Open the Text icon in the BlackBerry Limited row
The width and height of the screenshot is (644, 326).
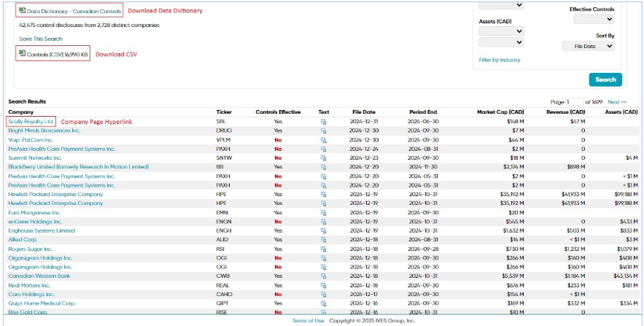click(x=324, y=167)
